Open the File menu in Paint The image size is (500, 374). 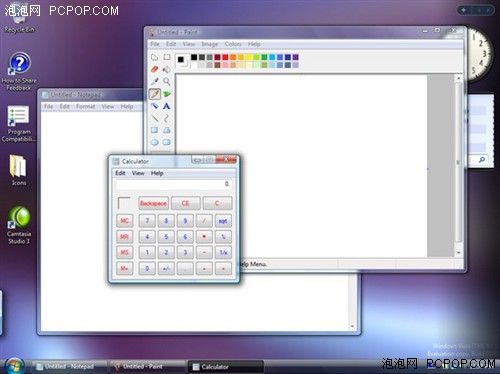click(x=155, y=44)
